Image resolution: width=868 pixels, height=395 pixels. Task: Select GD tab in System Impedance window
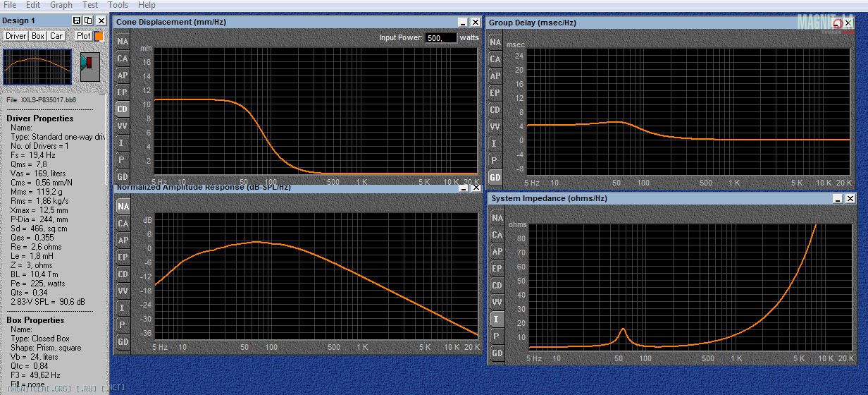(x=497, y=353)
